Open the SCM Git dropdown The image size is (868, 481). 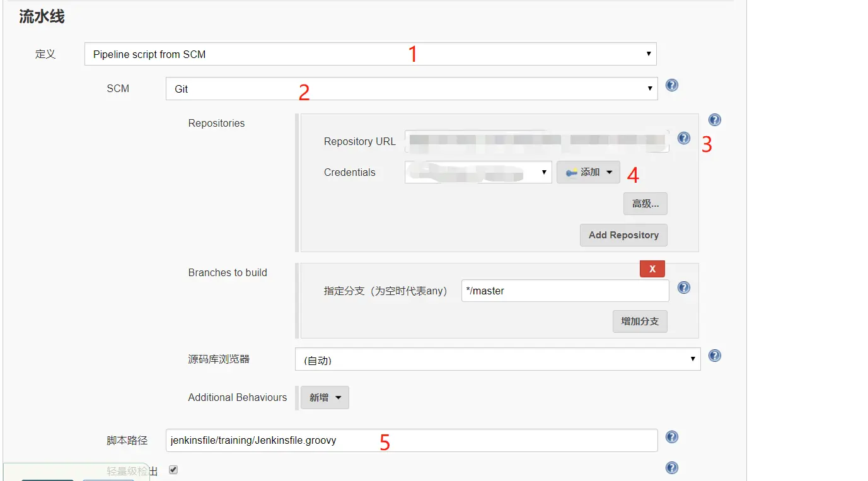coord(412,89)
